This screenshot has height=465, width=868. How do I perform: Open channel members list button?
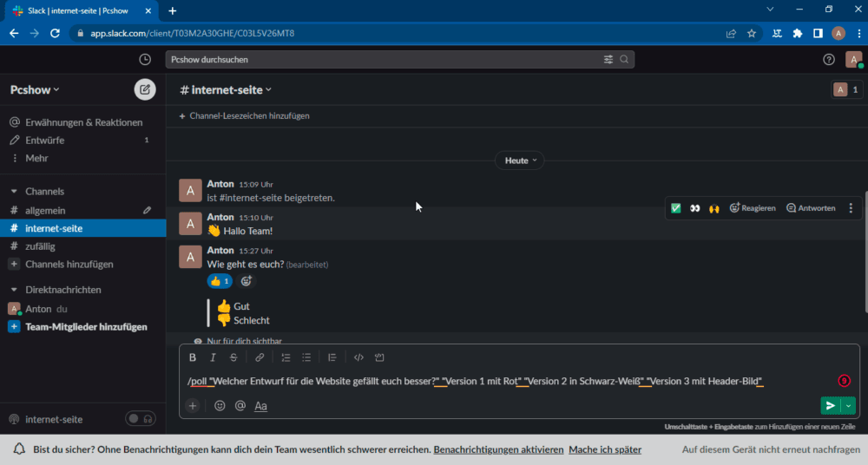(846, 89)
